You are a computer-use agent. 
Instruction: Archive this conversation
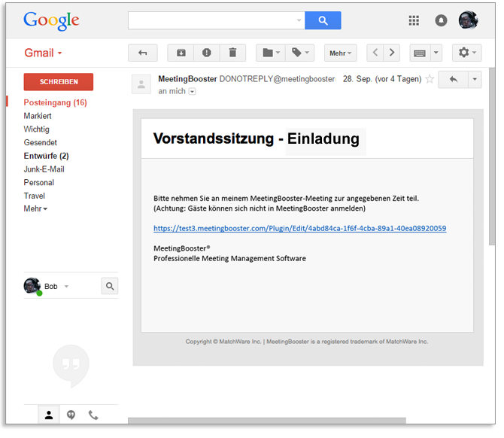coord(181,53)
